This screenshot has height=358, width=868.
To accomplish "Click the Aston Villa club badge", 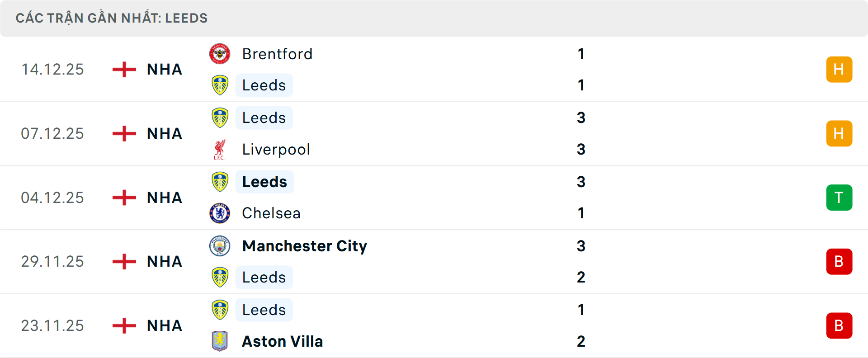I will pyautogui.click(x=220, y=342).
